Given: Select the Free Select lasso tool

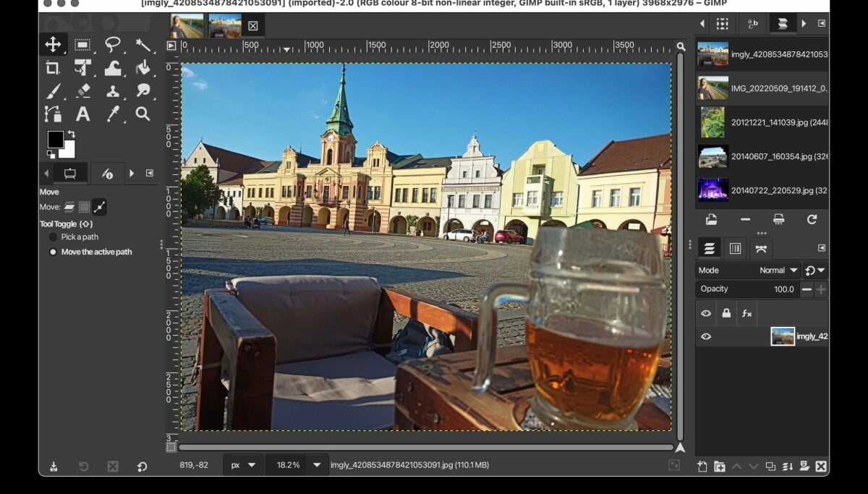Looking at the screenshot, I should (x=113, y=45).
